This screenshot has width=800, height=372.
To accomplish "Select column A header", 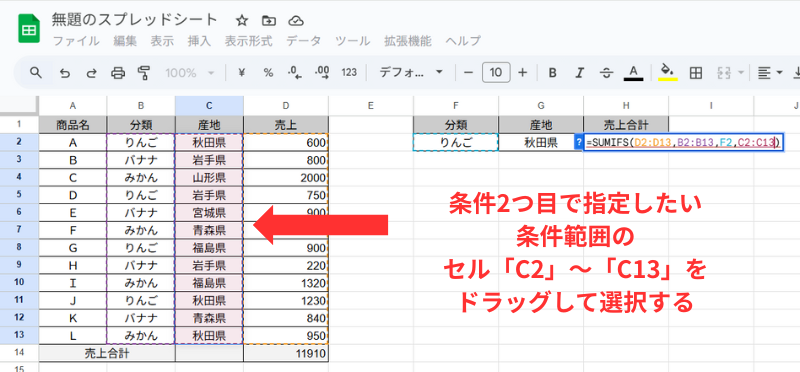I will tap(73, 106).
